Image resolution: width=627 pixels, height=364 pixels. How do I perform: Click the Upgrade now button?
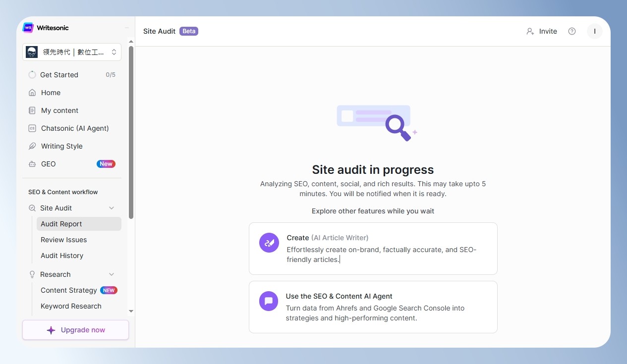(x=75, y=330)
